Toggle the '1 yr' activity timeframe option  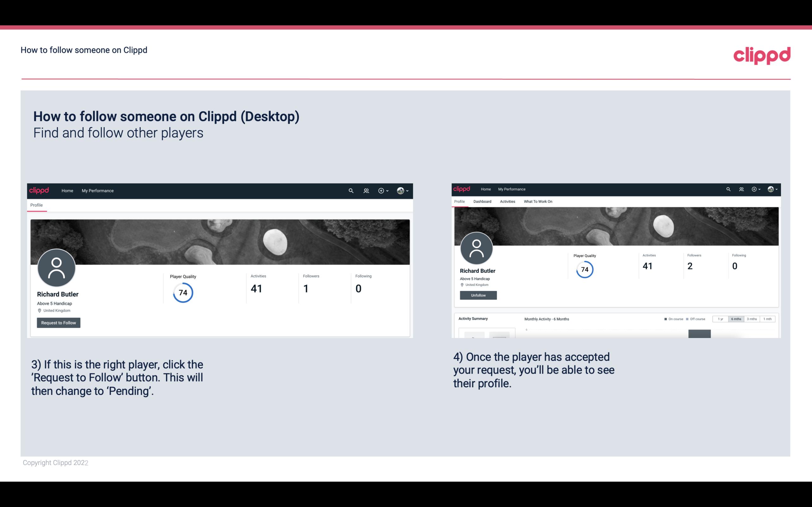(x=721, y=319)
